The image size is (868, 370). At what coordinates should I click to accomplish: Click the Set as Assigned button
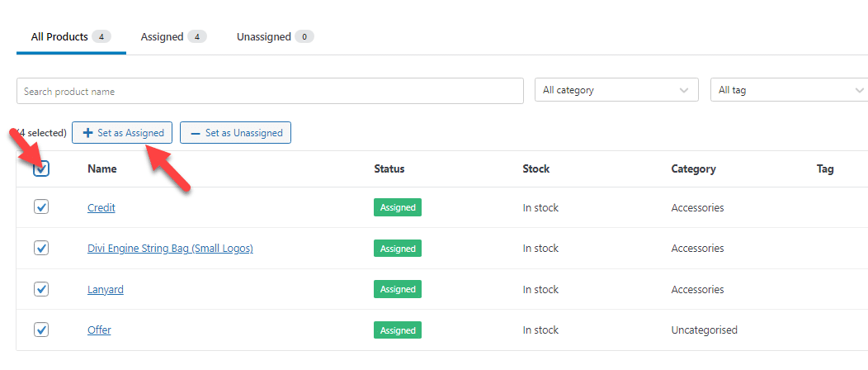(122, 133)
